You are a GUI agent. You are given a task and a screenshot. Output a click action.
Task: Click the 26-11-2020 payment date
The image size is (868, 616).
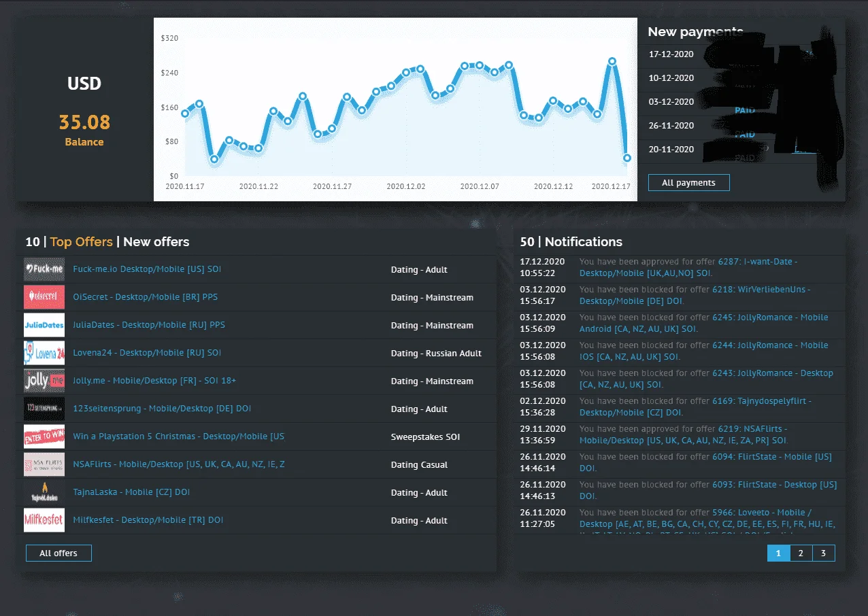coord(671,126)
